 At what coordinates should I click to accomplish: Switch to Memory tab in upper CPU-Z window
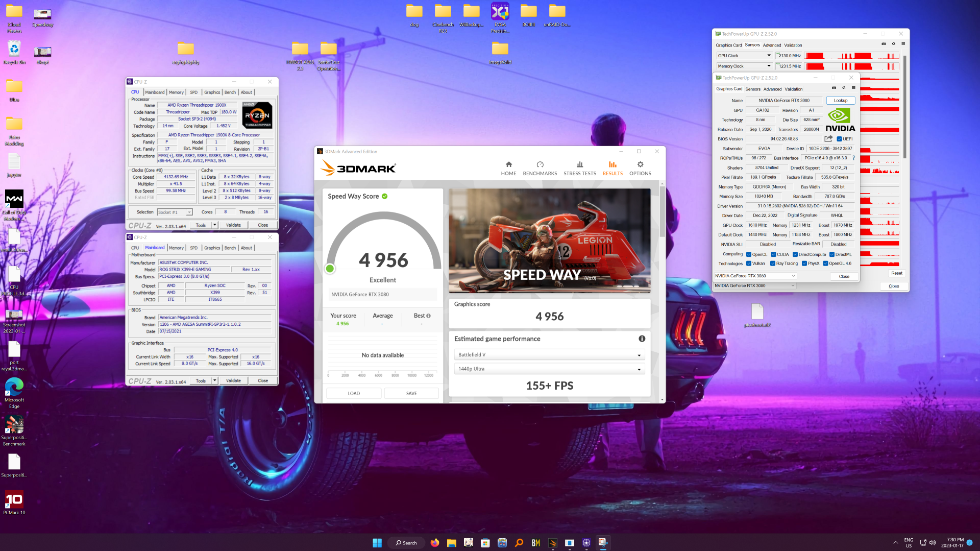pos(176,92)
